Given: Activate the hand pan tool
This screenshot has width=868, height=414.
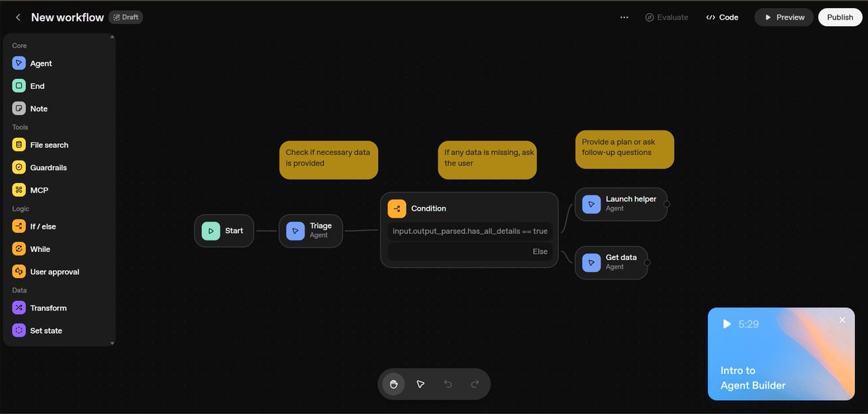Looking at the screenshot, I should point(393,384).
